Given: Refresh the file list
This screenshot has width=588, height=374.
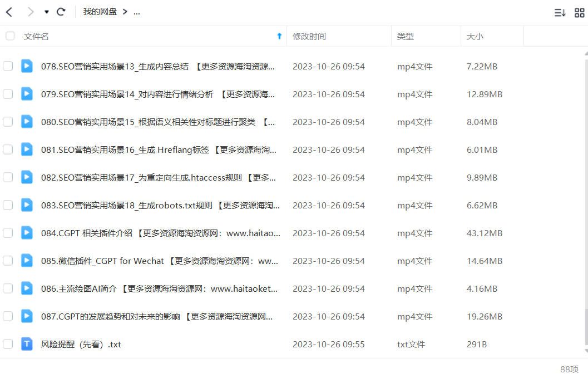Looking at the screenshot, I should coord(61,12).
